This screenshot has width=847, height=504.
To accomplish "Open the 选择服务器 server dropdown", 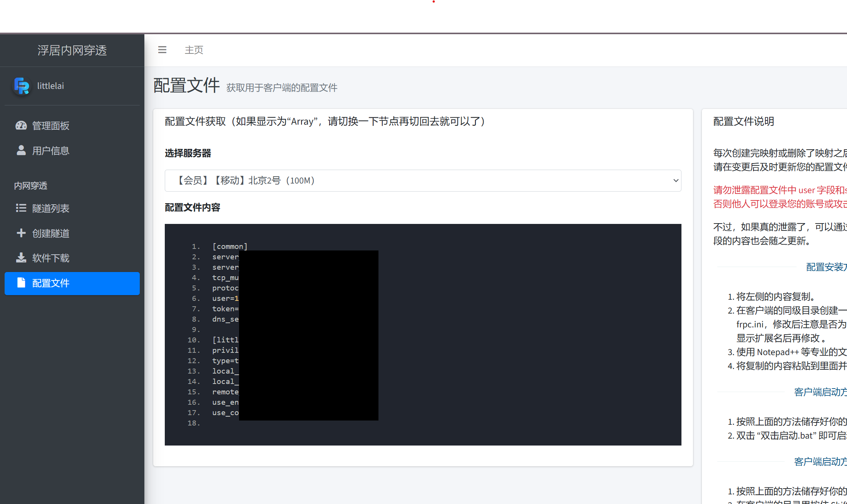I will pos(422,180).
